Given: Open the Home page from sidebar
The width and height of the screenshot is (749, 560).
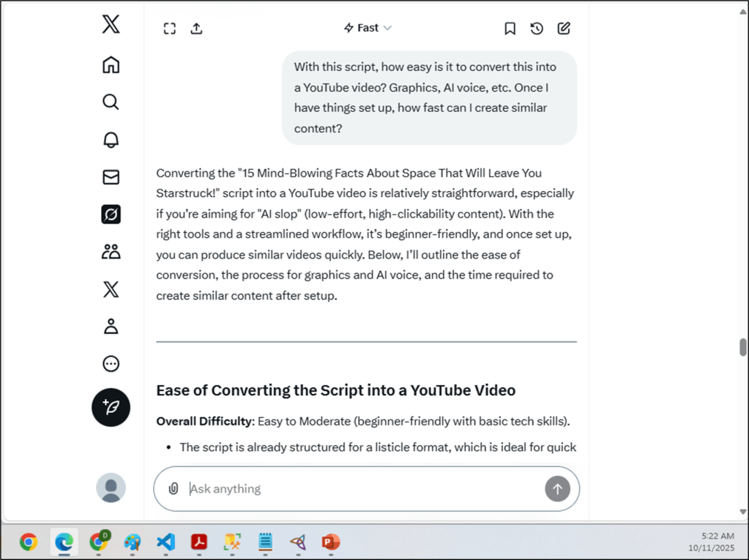Looking at the screenshot, I should pyautogui.click(x=111, y=64).
